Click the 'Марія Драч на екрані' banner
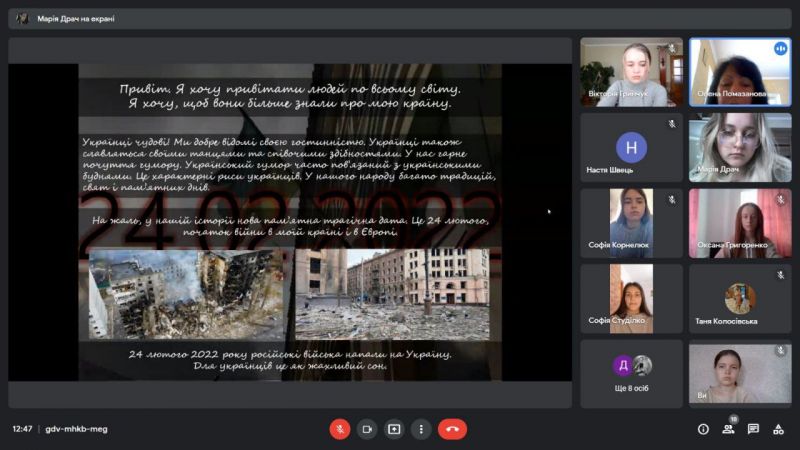Screen dimensions: 800x450 [x=399, y=19]
